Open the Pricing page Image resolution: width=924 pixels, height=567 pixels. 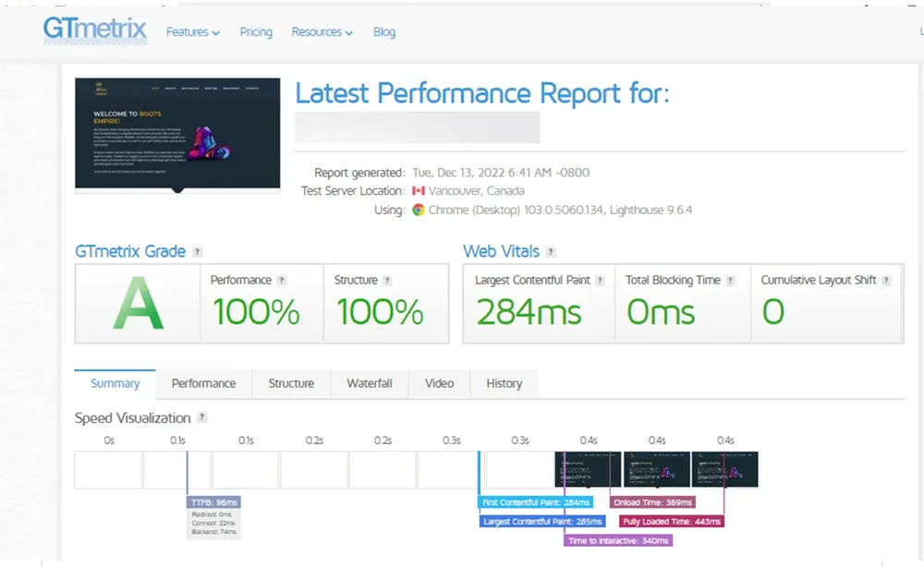[x=256, y=32]
